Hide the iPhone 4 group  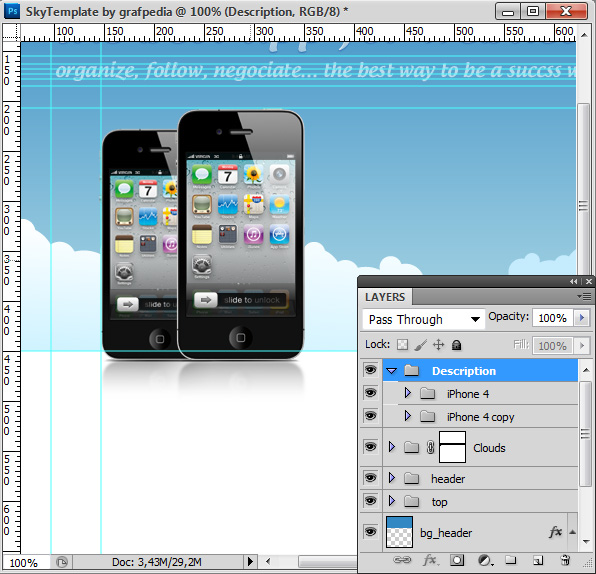(x=371, y=393)
